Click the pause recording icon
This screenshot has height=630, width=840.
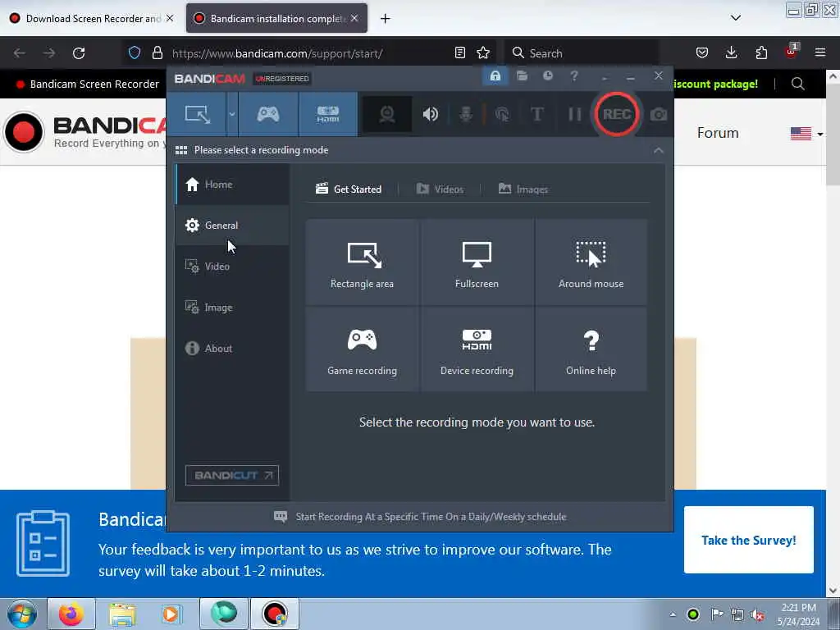pos(574,114)
